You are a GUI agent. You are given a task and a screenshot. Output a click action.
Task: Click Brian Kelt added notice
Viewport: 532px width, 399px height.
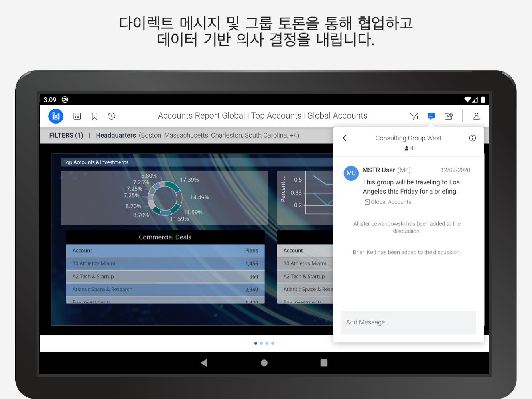point(407,252)
